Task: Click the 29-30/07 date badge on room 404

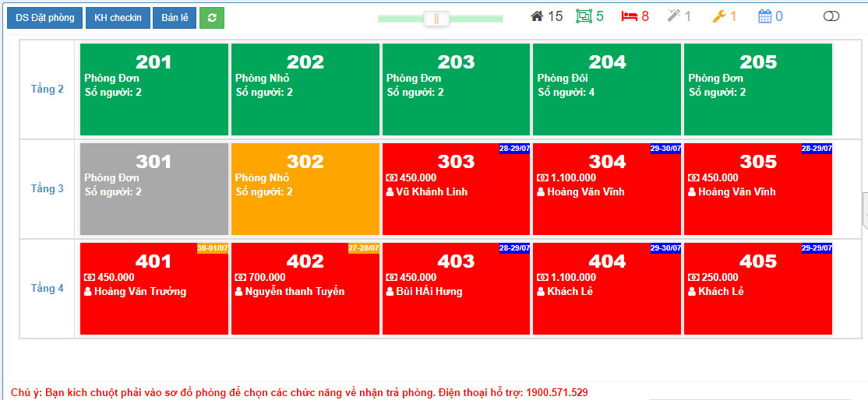Action: [665, 248]
